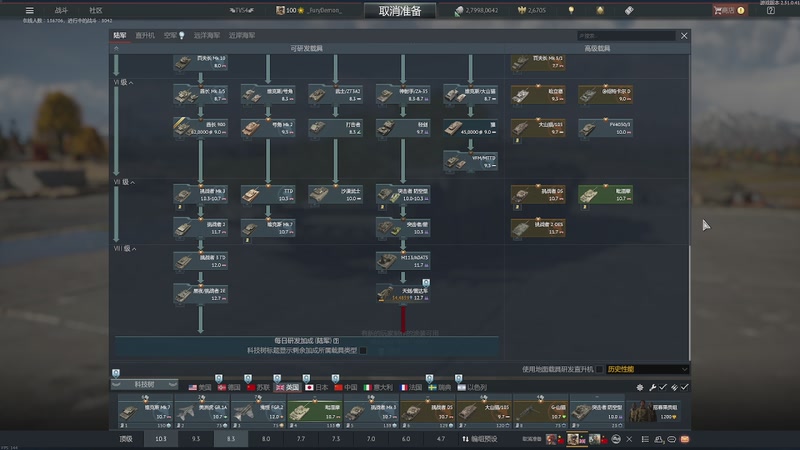Image resolution: width=800 pixels, height=450 pixels.
Task: Click the lightbulb icon in top bar
Action: click(571, 10)
